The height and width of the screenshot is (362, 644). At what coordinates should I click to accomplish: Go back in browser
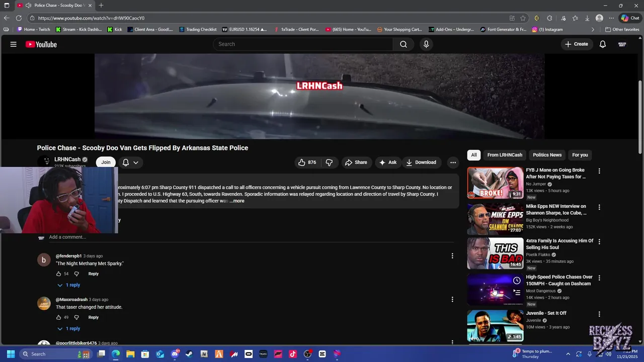tap(7, 18)
